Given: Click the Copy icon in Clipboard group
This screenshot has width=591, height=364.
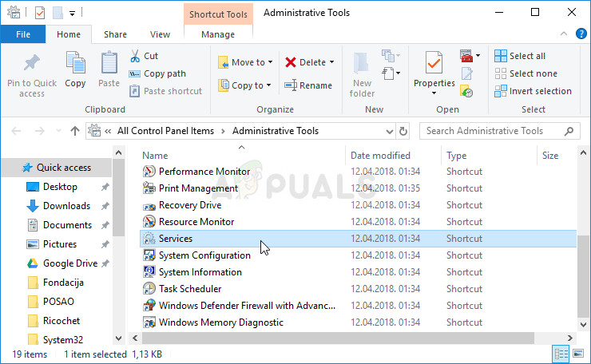Looking at the screenshot, I should (75, 69).
